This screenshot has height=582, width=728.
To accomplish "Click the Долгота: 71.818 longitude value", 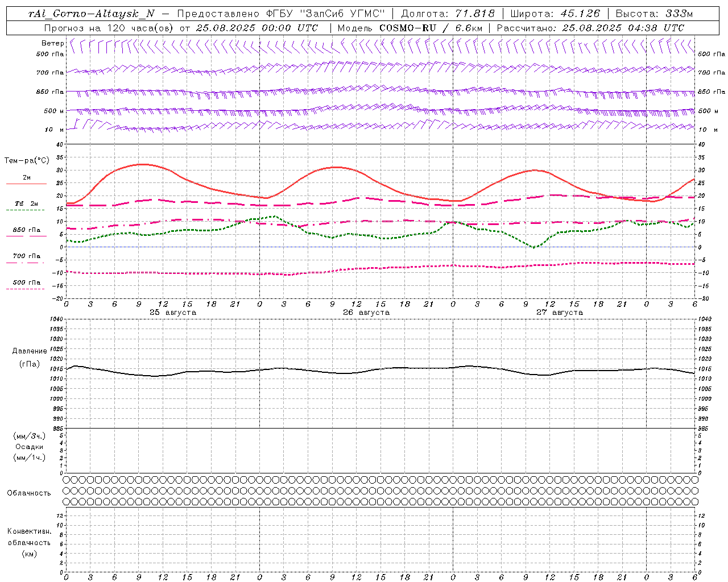I will [x=448, y=14].
